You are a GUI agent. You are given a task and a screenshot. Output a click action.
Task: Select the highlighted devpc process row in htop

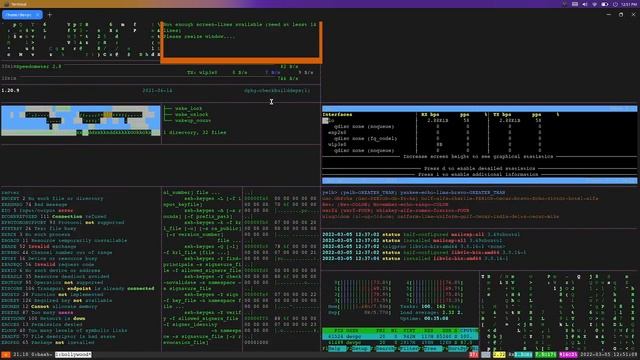[400, 337]
